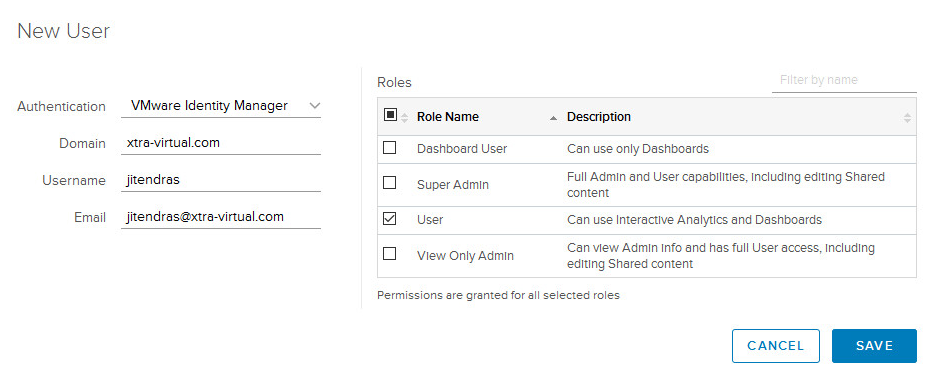Click the 'Can use only Dashboards' description
The image size is (926, 375).
pyautogui.click(x=638, y=149)
